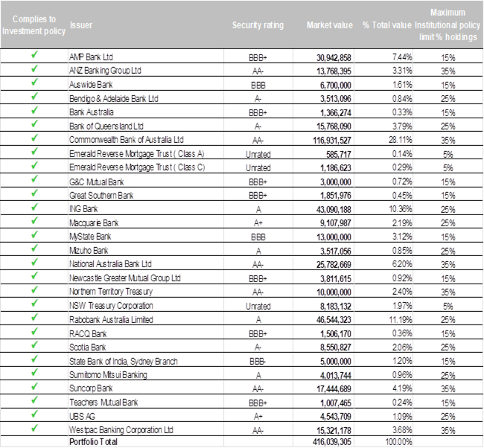Select the Security rating column header
This screenshot has height=448, width=484.
(x=258, y=25)
